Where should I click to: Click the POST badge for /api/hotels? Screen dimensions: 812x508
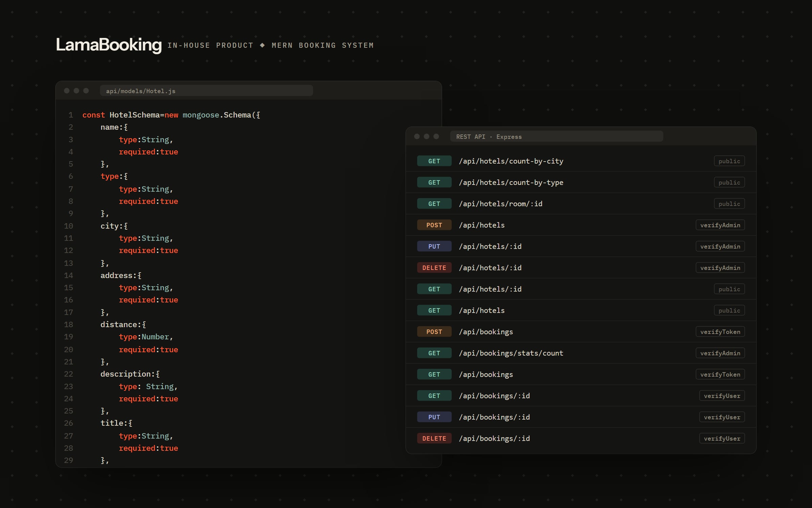coord(434,225)
